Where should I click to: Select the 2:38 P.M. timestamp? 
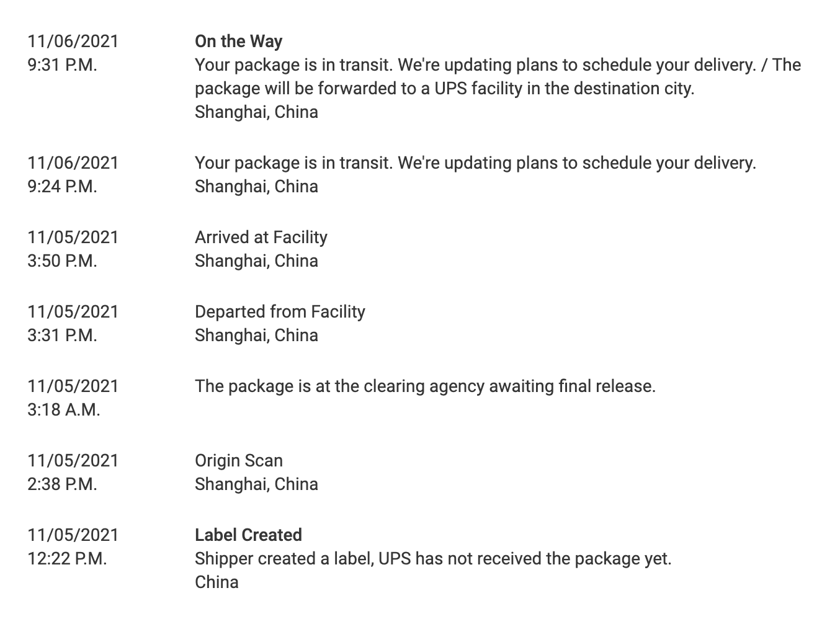coord(62,484)
